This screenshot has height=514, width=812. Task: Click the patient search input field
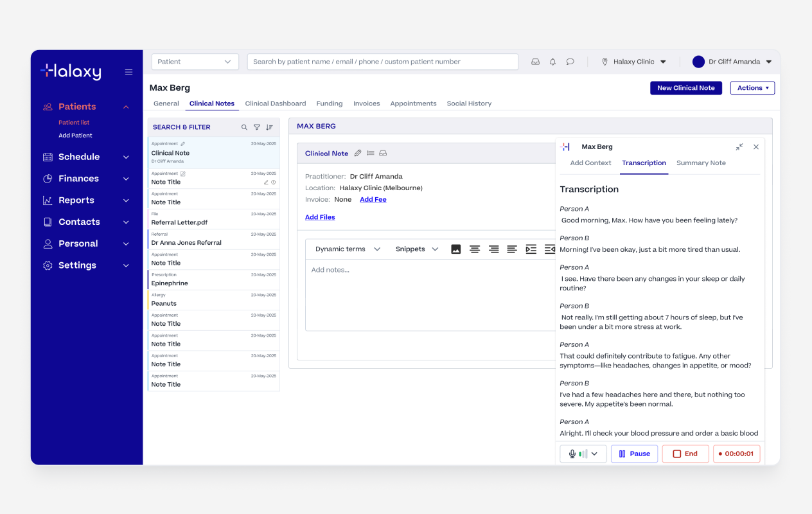pos(383,62)
